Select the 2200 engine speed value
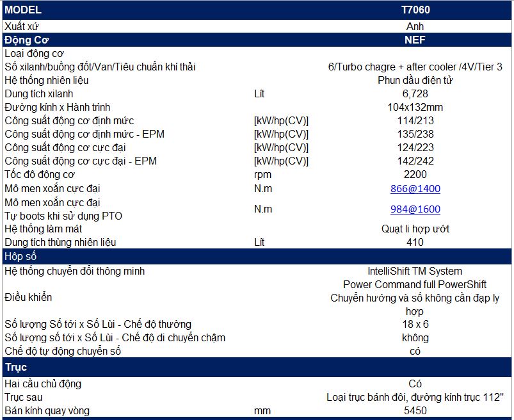Viewport: 514px width, 420px height. click(415, 174)
